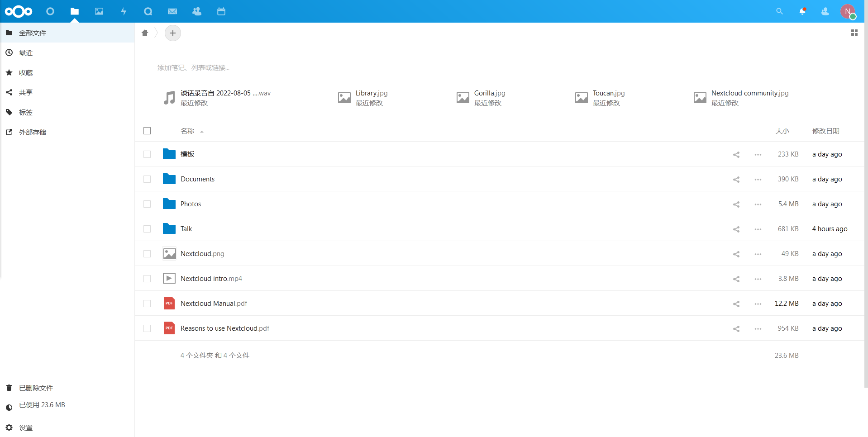Show 最近 recent files

(x=67, y=52)
